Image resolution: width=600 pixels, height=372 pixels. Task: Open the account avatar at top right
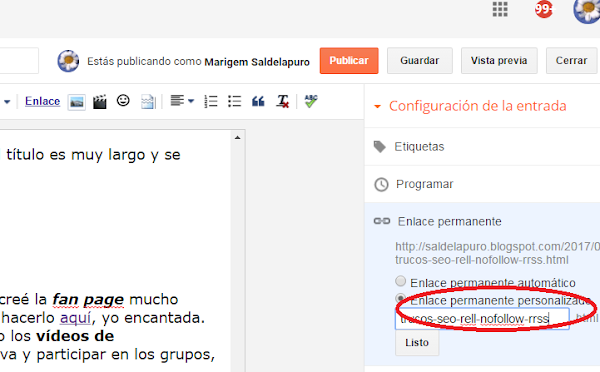(587, 11)
